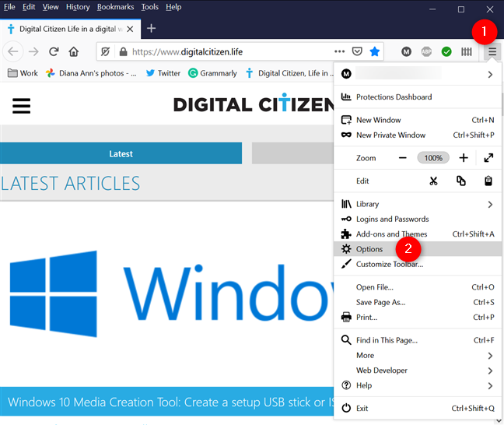Choose Save Page As...
Screen dimensions: 504x425
418,302
